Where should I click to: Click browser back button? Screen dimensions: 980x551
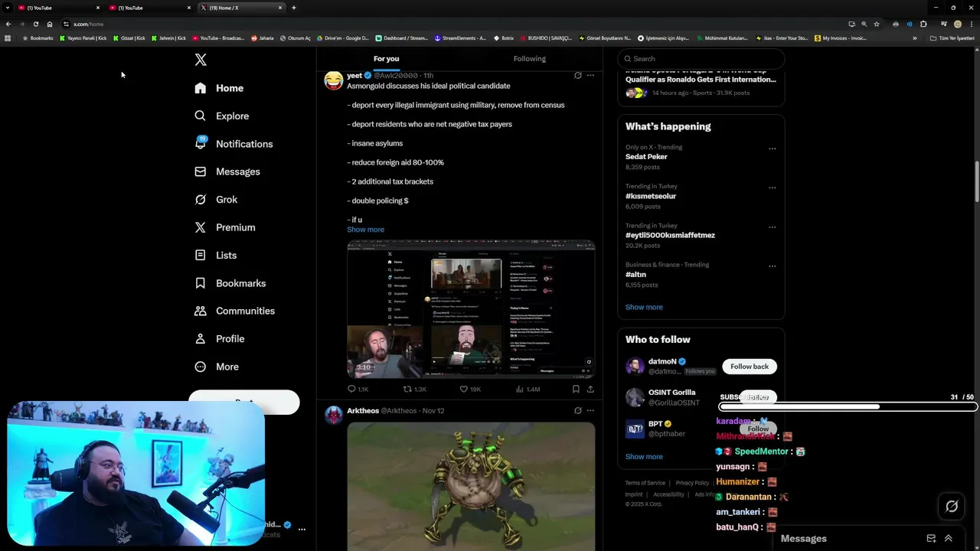click(x=8, y=24)
